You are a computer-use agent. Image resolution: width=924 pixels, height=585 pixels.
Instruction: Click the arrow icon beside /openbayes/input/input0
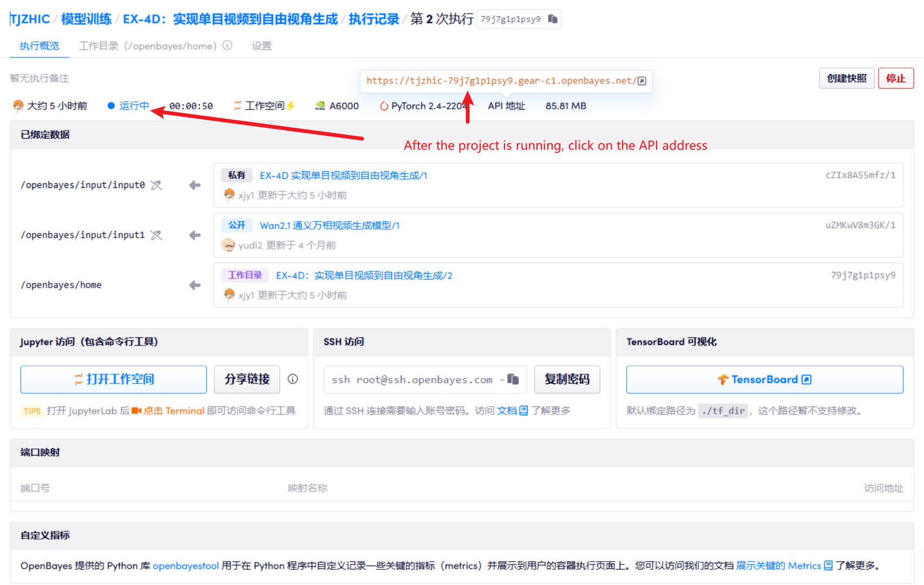[195, 185]
